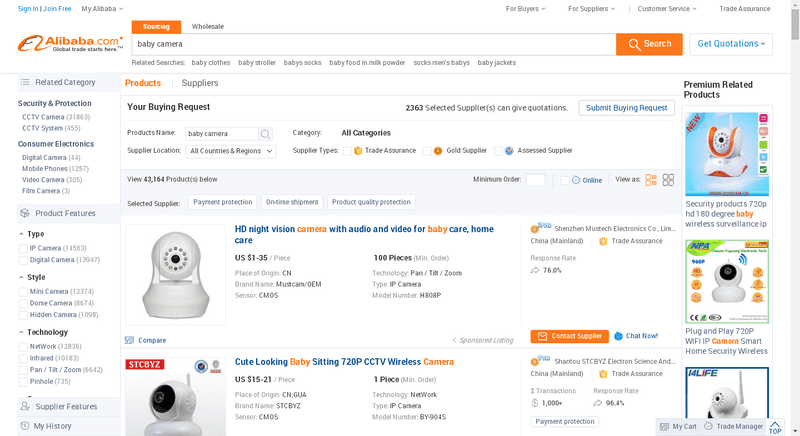Click the main search input field
Viewport: 800px width, 436px height.
click(373, 44)
